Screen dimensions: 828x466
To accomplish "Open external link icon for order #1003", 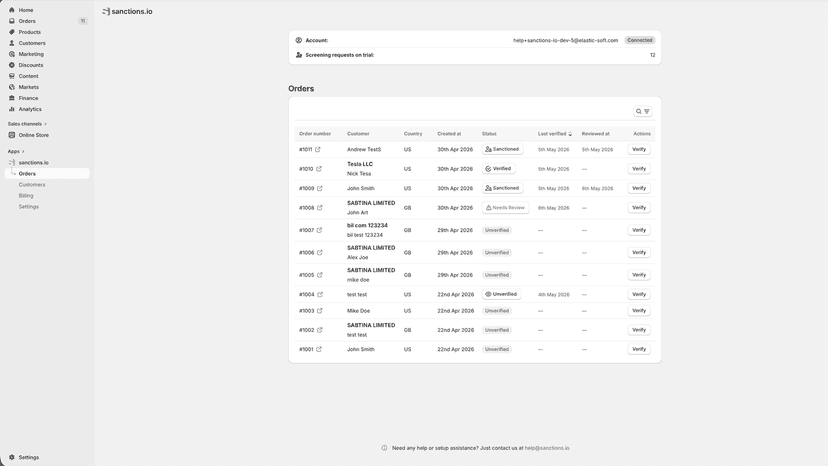I will (x=319, y=311).
